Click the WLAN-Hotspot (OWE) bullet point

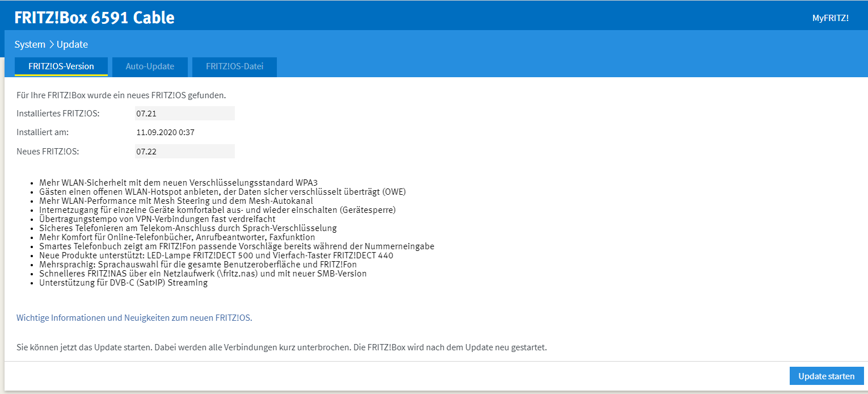coord(222,192)
